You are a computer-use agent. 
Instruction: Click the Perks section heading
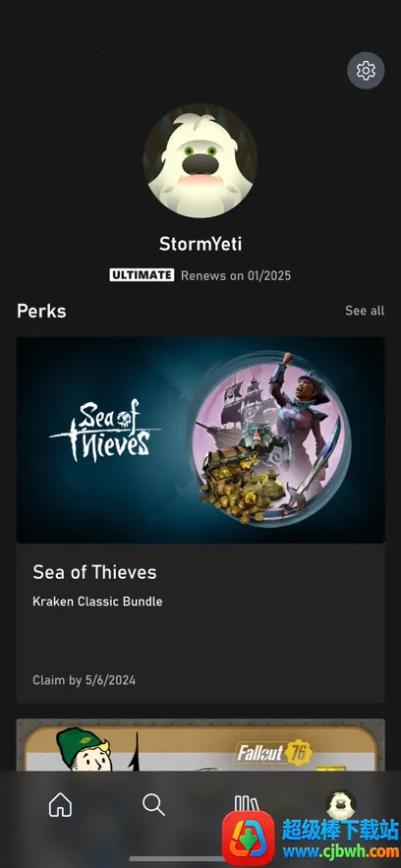tap(41, 311)
